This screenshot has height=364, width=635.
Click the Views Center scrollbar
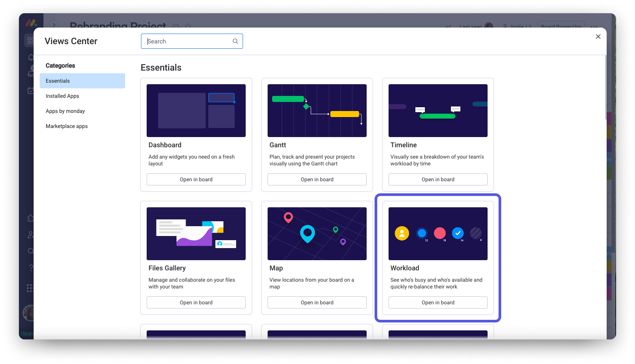point(606,88)
